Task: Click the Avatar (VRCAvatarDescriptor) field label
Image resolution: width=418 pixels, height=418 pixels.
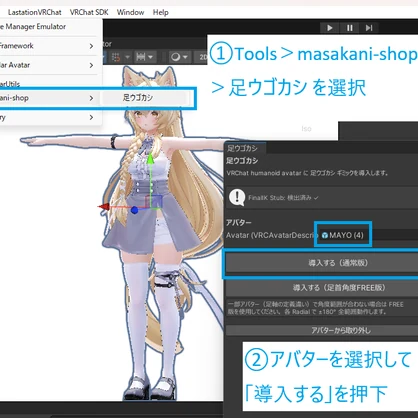Action: click(271, 235)
